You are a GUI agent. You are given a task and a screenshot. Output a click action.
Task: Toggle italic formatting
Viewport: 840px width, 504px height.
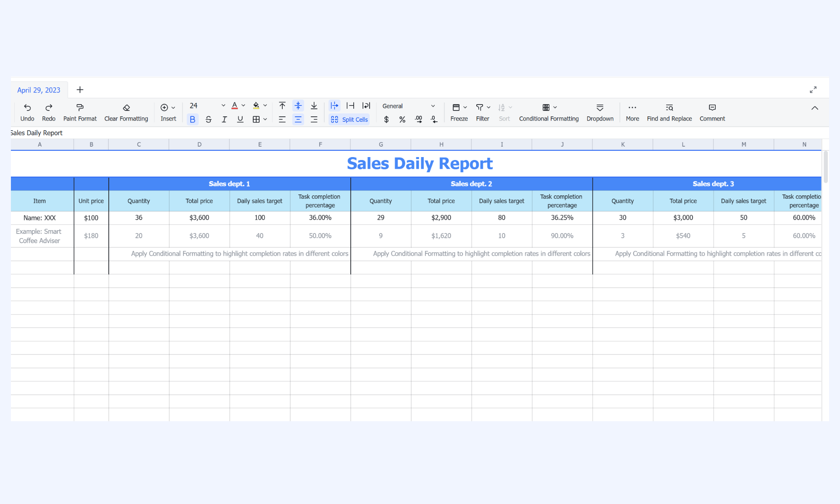pyautogui.click(x=224, y=120)
